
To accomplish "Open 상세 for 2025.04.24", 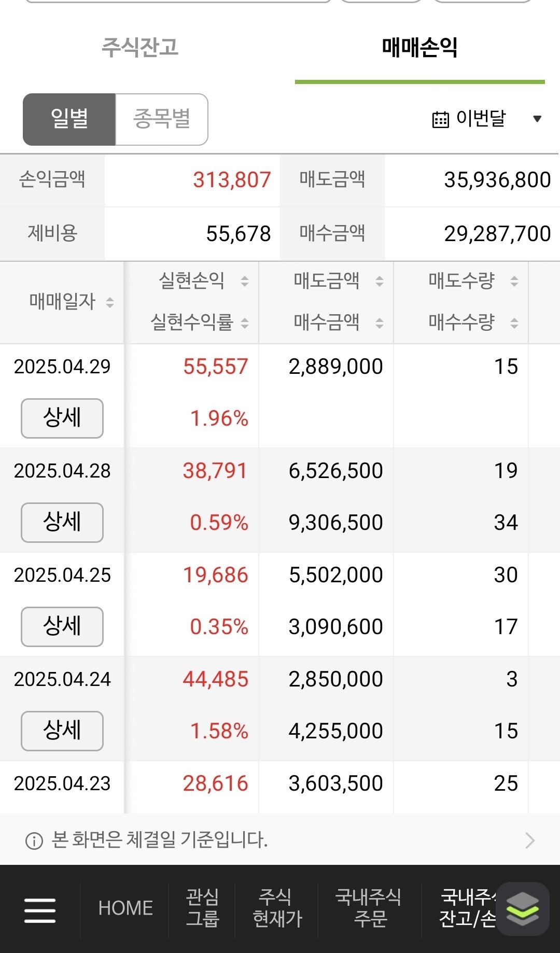I will click(62, 731).
